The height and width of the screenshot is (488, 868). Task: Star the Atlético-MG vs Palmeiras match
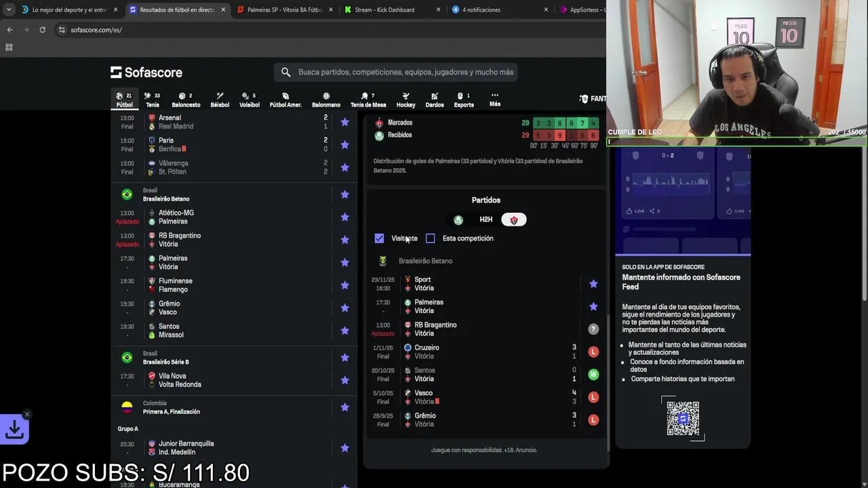344,217
